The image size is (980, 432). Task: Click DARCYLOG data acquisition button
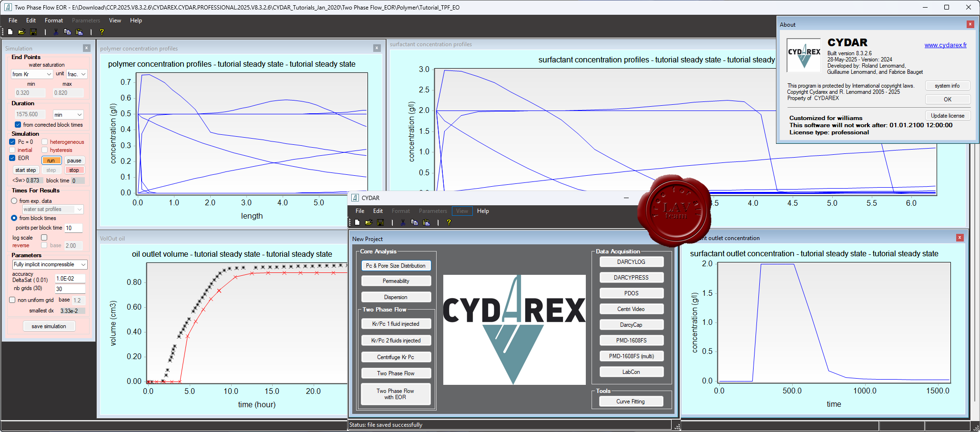click(x=631, y=262)
